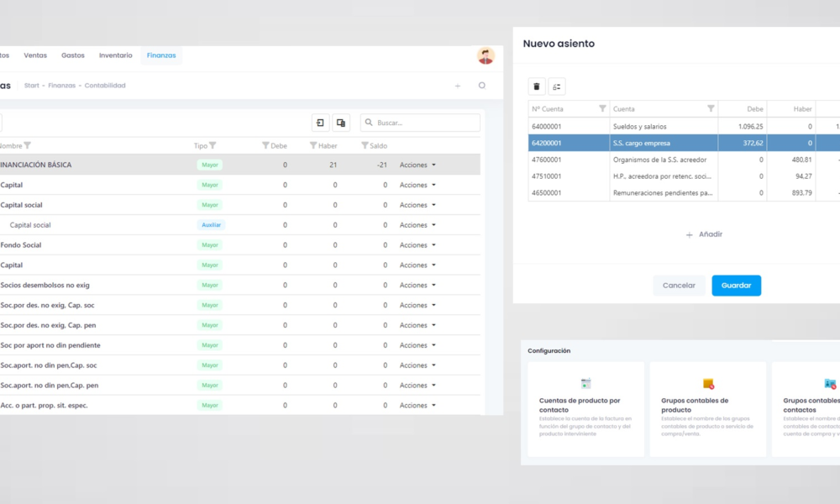
Task: Click Debe value 1.096,25
Action: point(750,126)
